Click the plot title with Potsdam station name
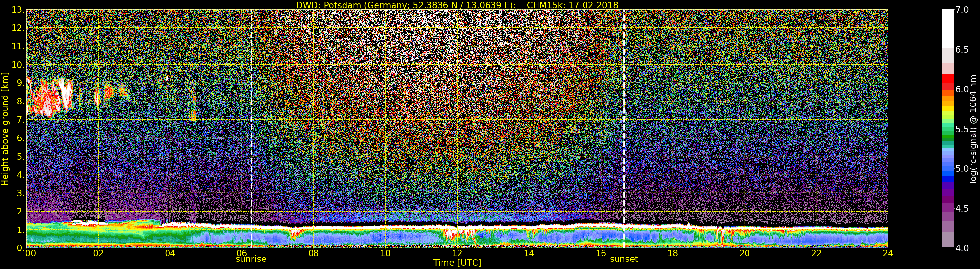 pyautogui.click(x=457, y=5)
